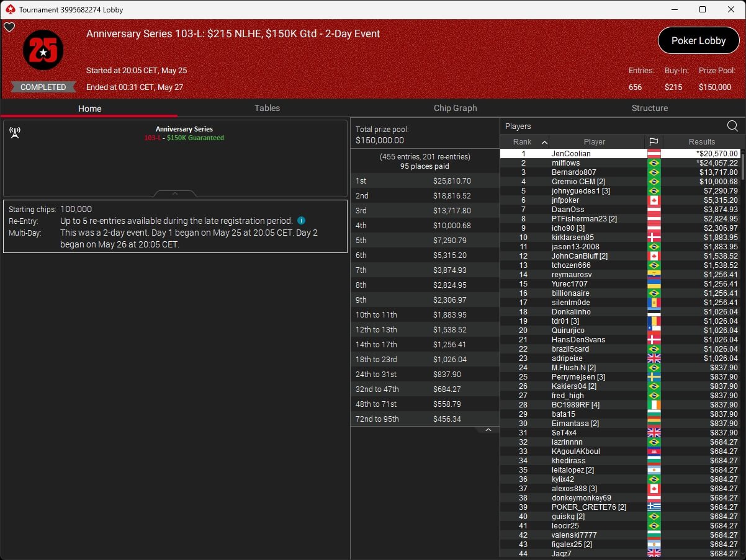Select player M.Flush.N [2]
The image size is (746, 560).
[621, 368]
